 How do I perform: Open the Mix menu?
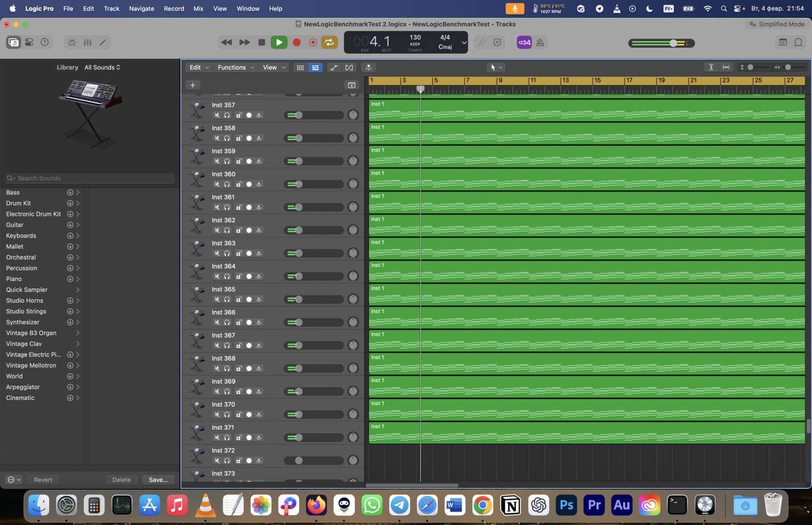[x=199, y=9]
